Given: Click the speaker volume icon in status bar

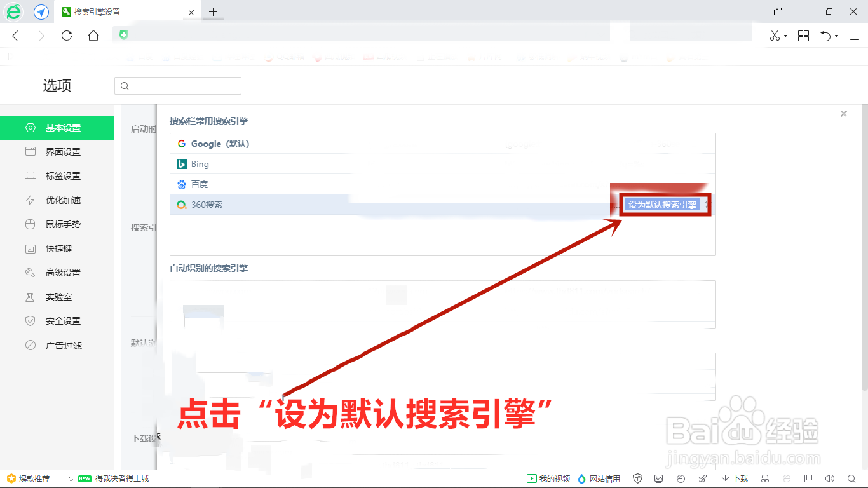Looking at the screenshot, I should pos(830,478).
